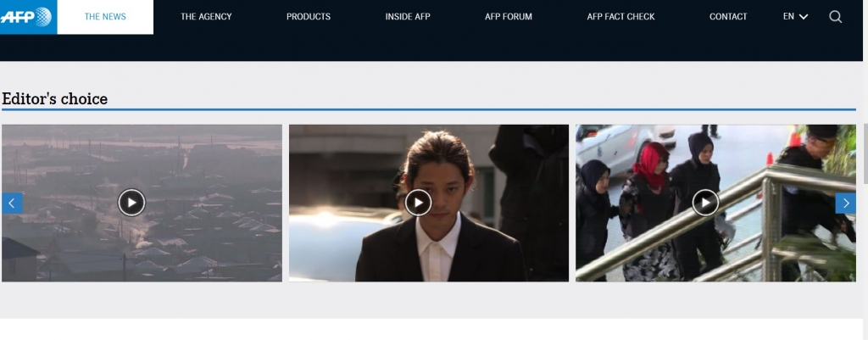Visit the AFP FORUM link
This screenshot has width=868, height=340.
pyautogui.click(x=509, y=17)
